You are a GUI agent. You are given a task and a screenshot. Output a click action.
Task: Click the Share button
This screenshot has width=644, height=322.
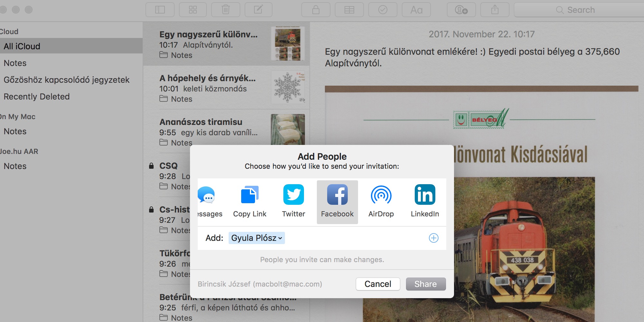[x=426, y=284]
